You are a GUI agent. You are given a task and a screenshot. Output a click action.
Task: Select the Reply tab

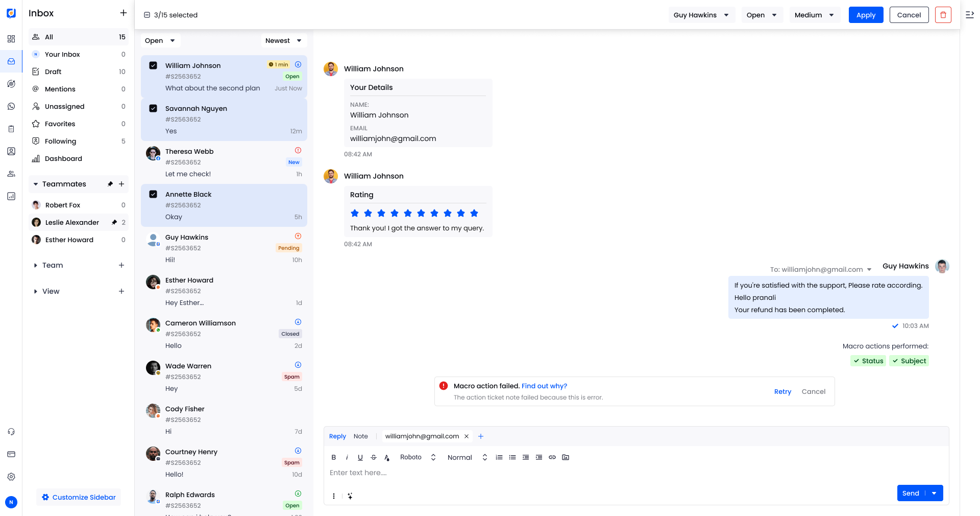(x=337, y=436)
